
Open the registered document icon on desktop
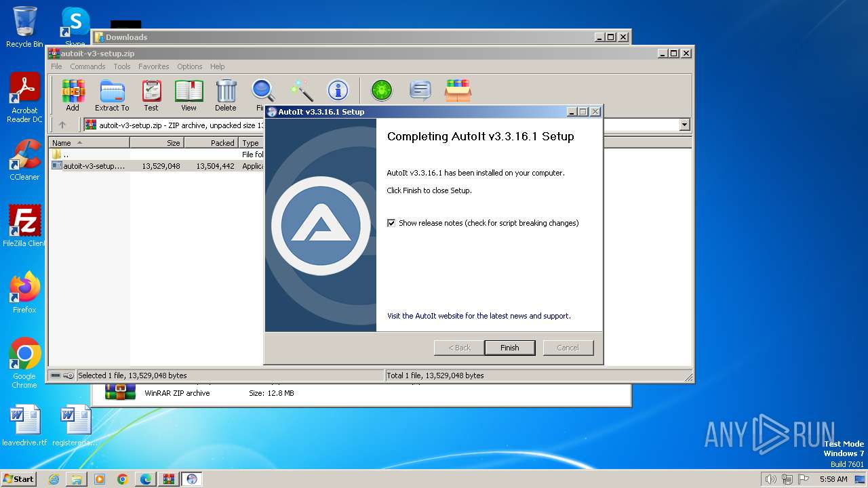pyautogui.click(x=75, y=426)
